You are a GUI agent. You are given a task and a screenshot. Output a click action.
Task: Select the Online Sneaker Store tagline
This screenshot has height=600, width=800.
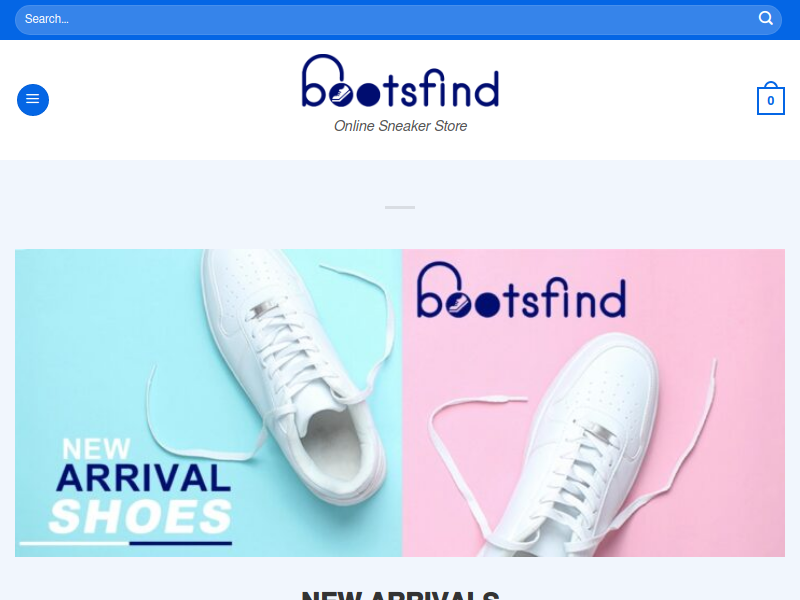pos(401,126)
